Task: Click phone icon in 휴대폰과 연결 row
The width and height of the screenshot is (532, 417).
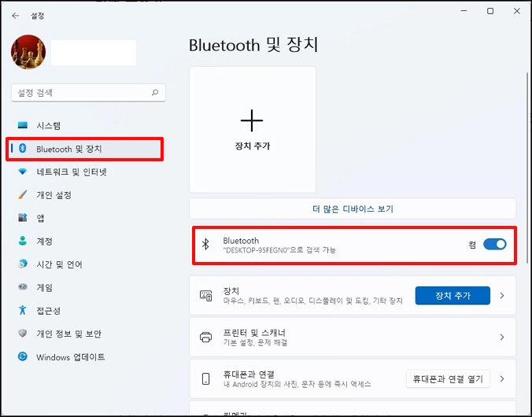Action: click(x=206, y=378)
